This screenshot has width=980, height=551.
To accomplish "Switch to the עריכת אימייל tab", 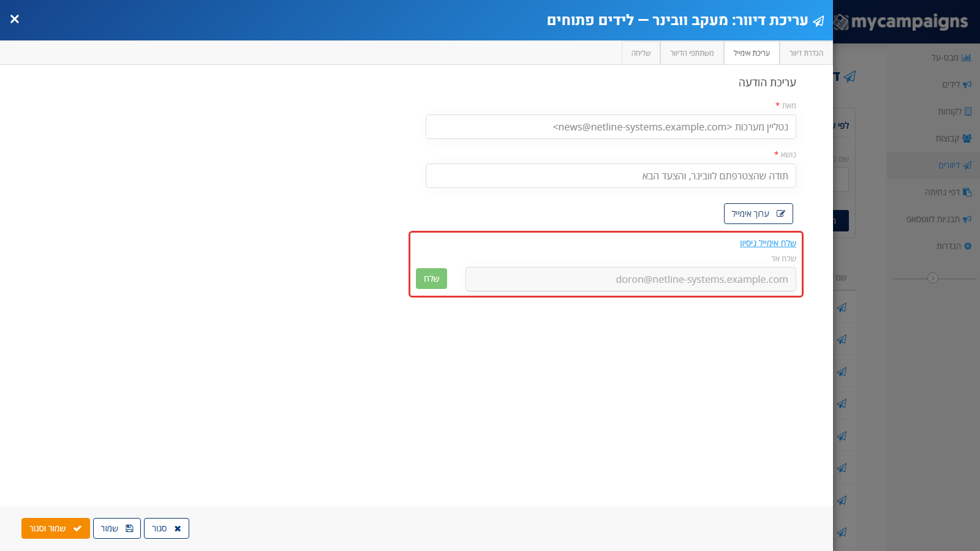I will (752, 53).
